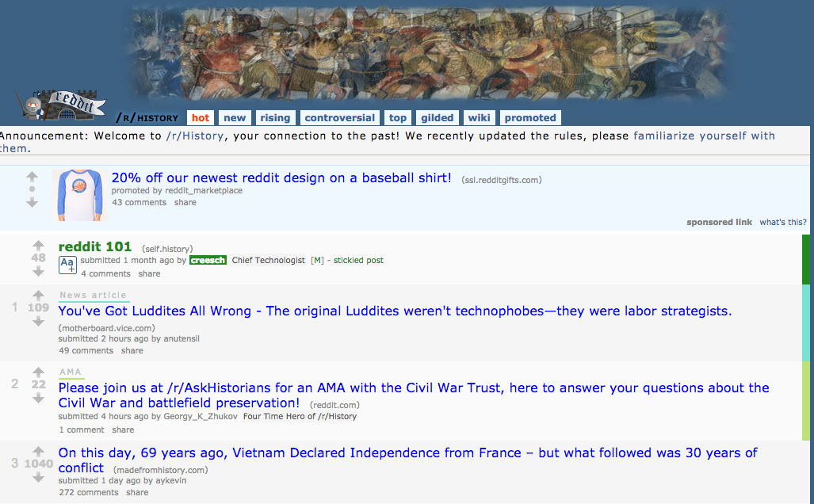Downvote the AskHistorians AMA post
The height and width of the screenshot is (504, 814).
pyautogui.click(x=38, y=398)
